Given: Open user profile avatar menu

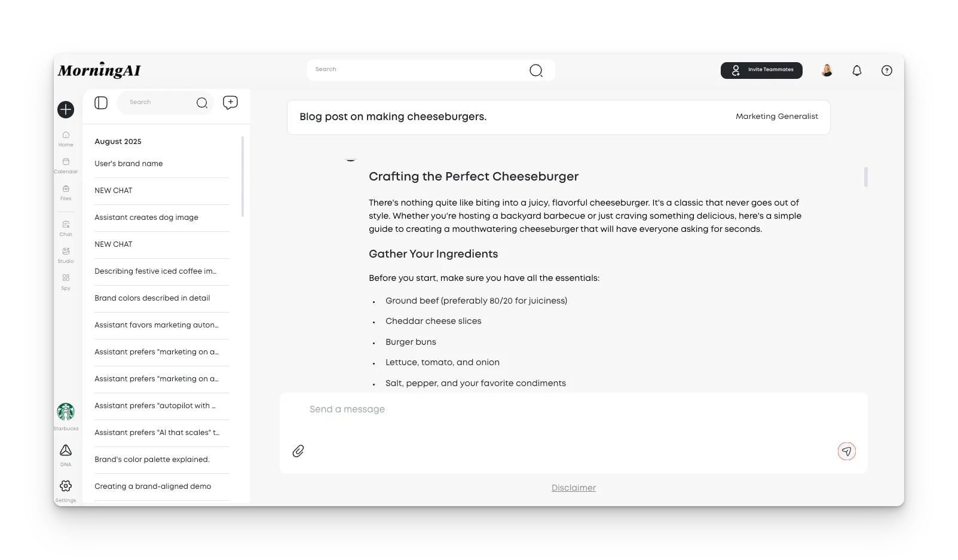Looking at the screenshot, I should [827, 71].
